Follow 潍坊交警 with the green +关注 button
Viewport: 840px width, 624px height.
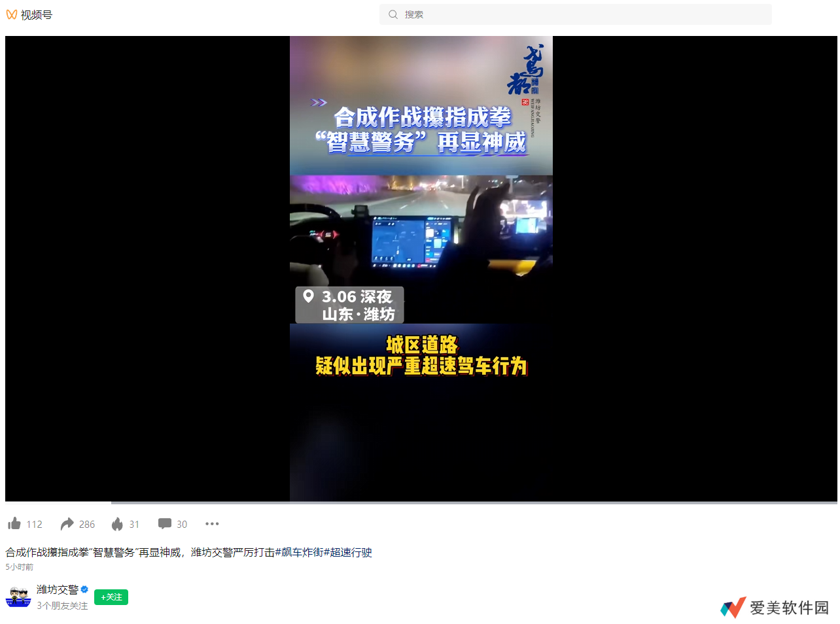pyautogui.click(x=111, y=597)
